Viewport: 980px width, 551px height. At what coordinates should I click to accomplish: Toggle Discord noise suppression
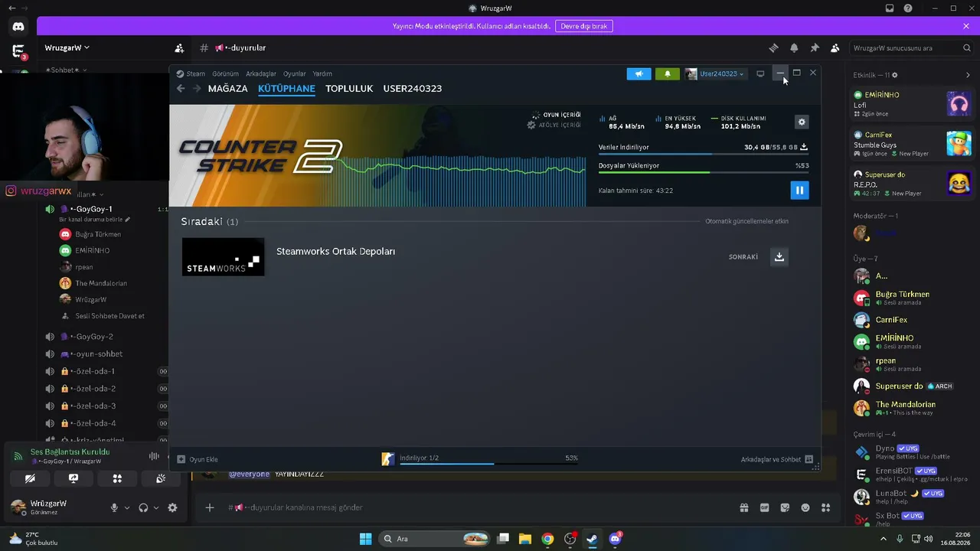point(154,456)
